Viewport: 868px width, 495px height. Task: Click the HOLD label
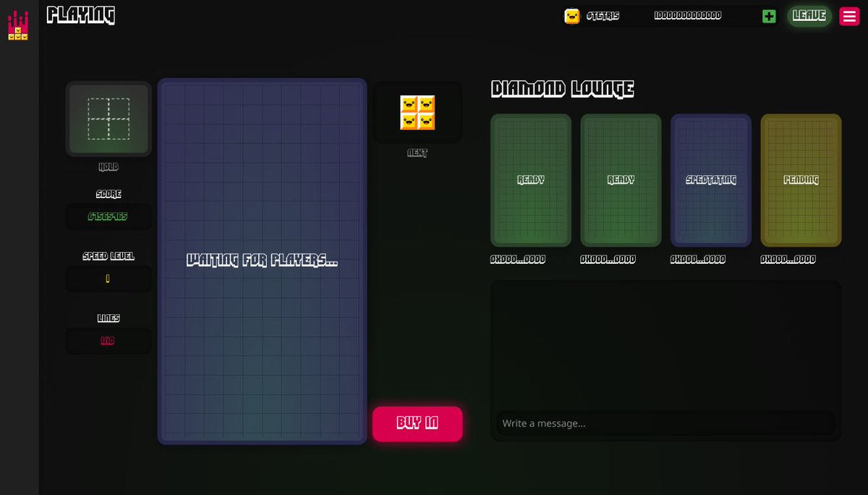[109, 167]
